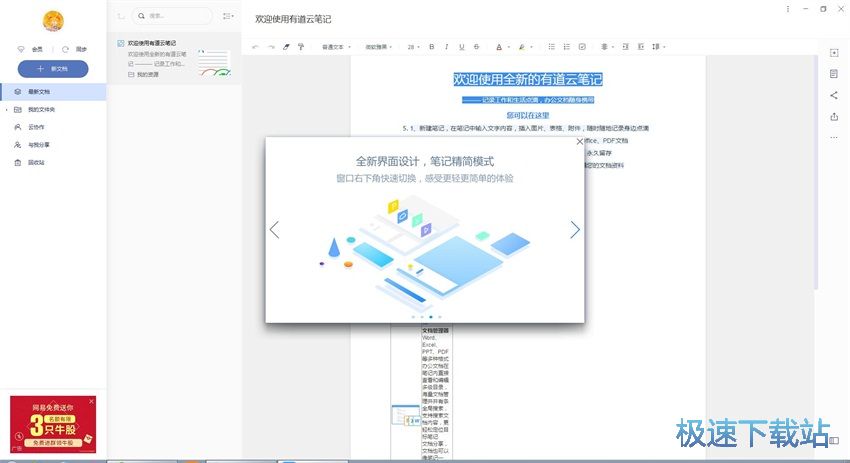Click the back-up-level arrow beside search
Viewport: 850px width, 463px height.
pyautogui.click(x=121, y=16)
